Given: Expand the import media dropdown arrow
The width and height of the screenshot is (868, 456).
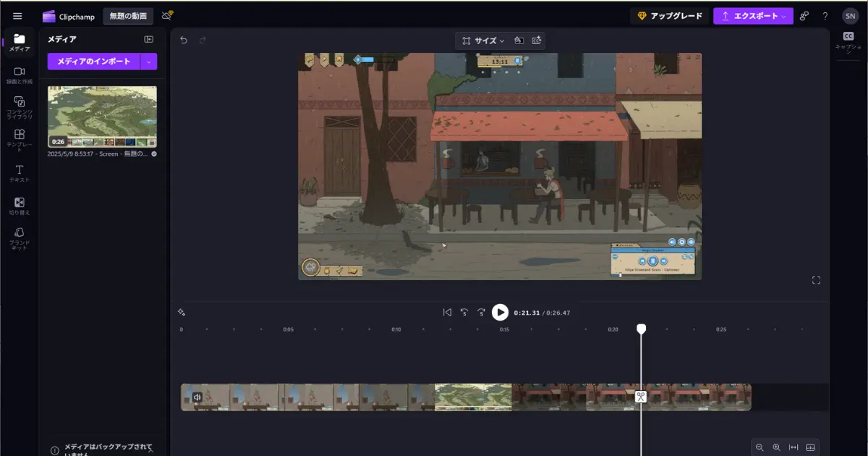Looking at the screenshot, I should point(149,62).
